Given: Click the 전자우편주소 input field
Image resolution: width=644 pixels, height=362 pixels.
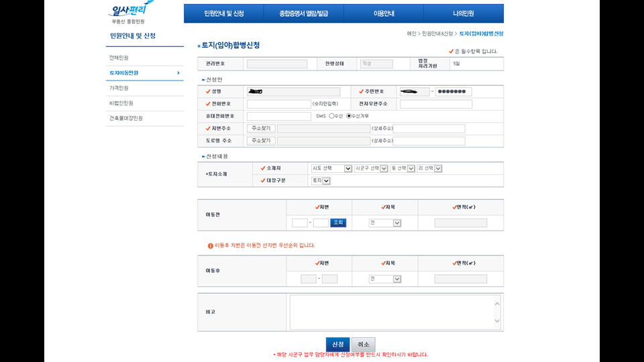Looking at the screenshot, I should coord(436,104).
